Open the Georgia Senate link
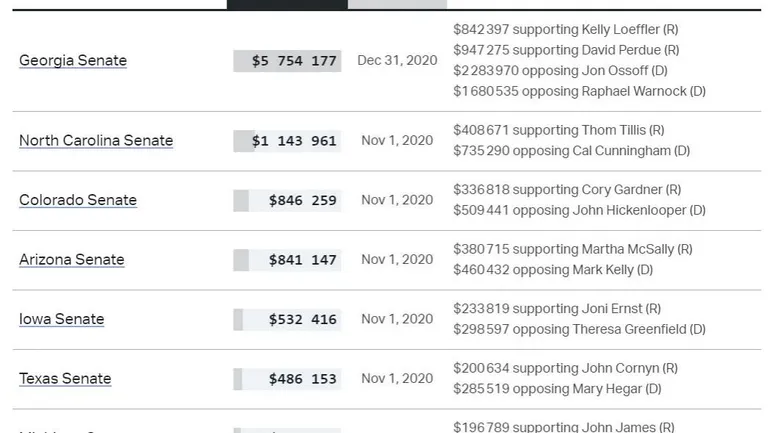 click(73, 61)
